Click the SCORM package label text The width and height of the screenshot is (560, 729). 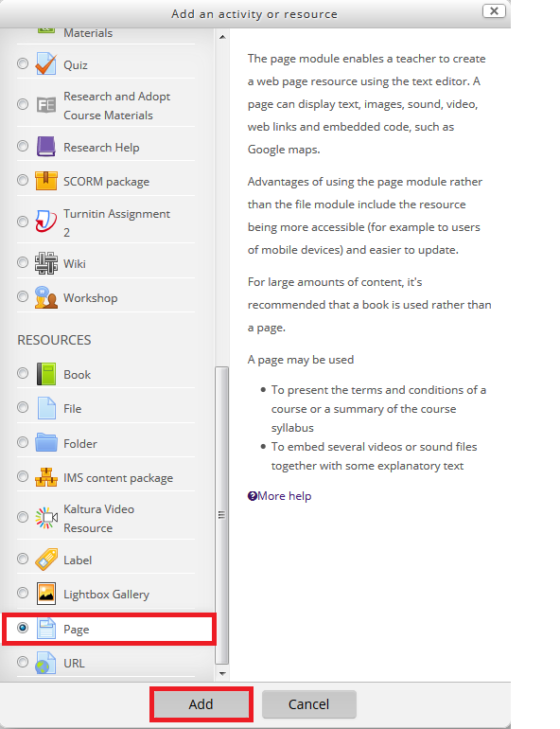pyautogui.click(x=106, y=182)
